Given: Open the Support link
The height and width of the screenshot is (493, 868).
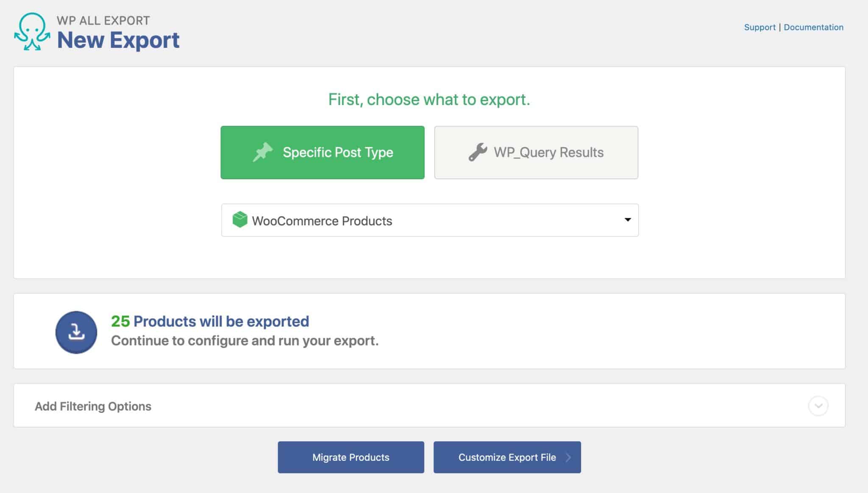Looking at the screenshot, I should [x=760, y=27].
